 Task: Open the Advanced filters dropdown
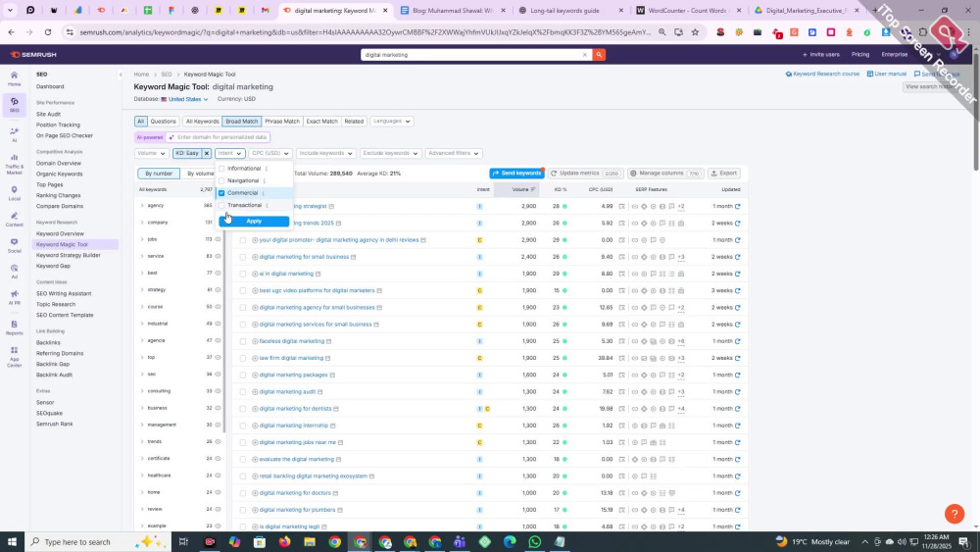453,153
